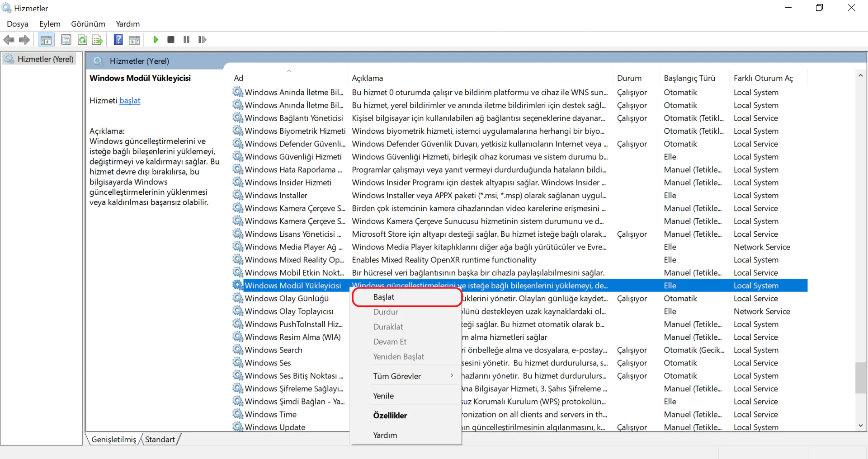
Task: Sort services by the Ad column header
Action: tap(239, 78)
